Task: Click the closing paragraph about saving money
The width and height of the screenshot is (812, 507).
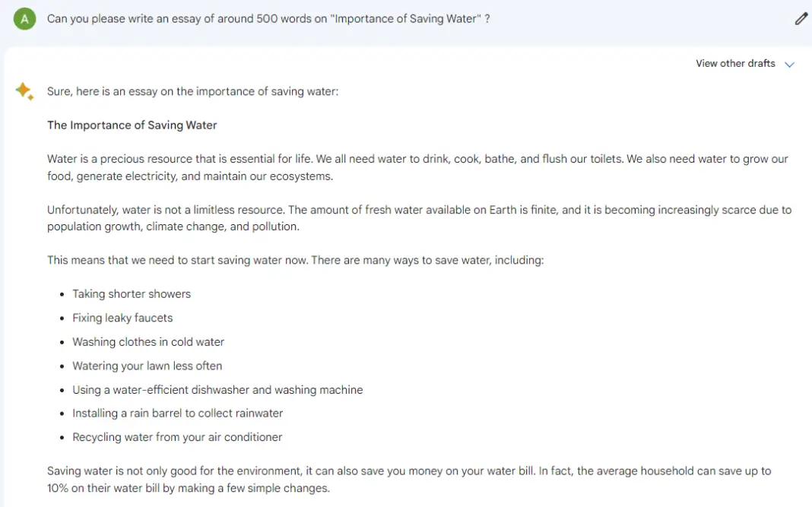Action: pos(409,479)
